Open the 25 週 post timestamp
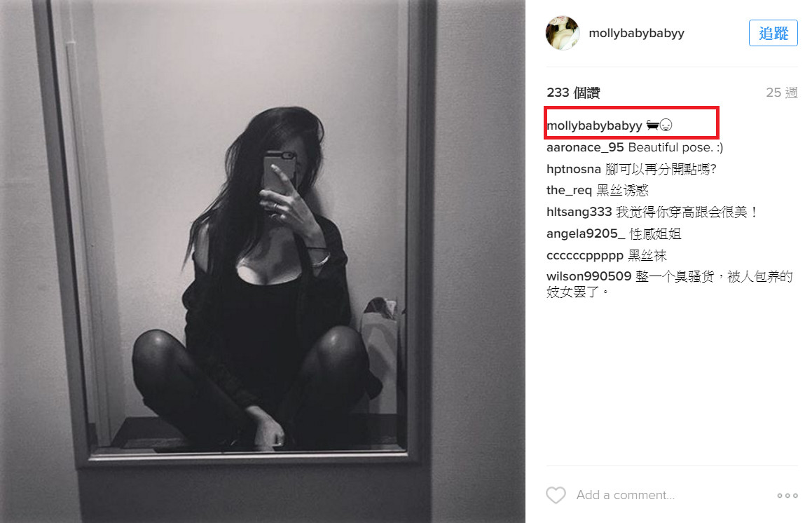Viewport: 812px width, 523px height. point(781,93)
